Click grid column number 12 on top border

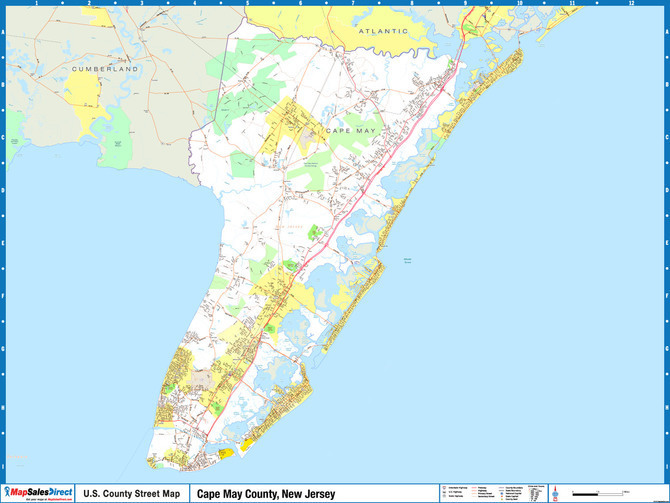(631, 3)
